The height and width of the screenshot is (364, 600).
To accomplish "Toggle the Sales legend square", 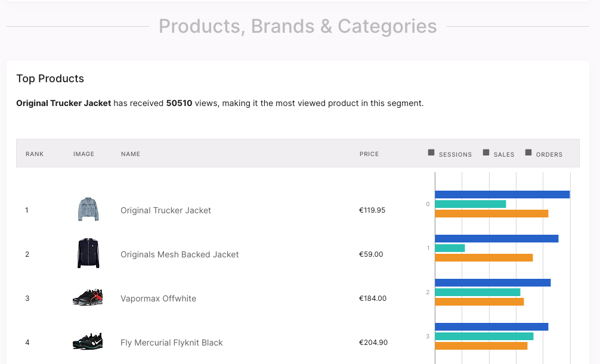I will point(486,153).
